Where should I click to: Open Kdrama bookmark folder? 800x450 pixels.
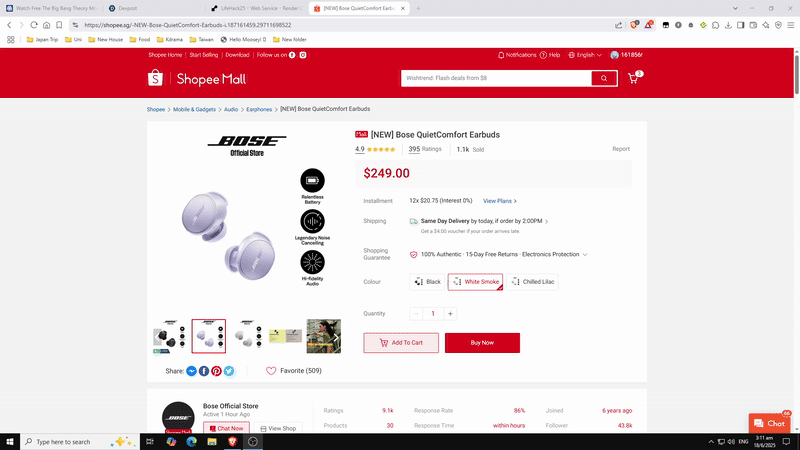tap(170, 39)
